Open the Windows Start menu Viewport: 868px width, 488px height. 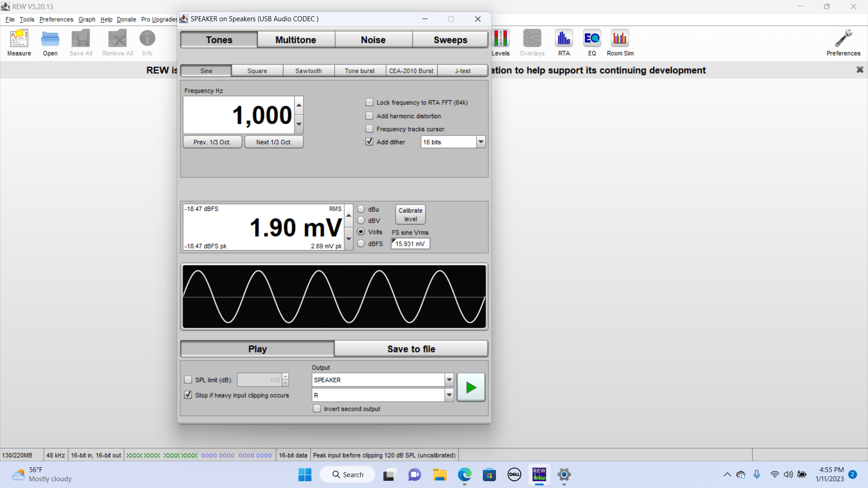pyautogui.click(x=305, y=474)
